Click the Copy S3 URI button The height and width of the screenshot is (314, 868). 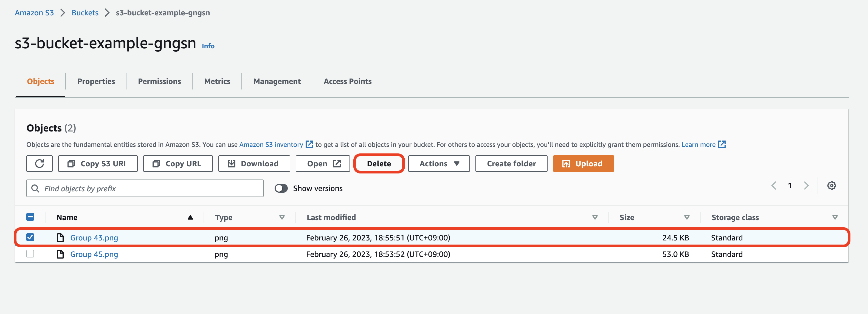(x=98, y=164)
